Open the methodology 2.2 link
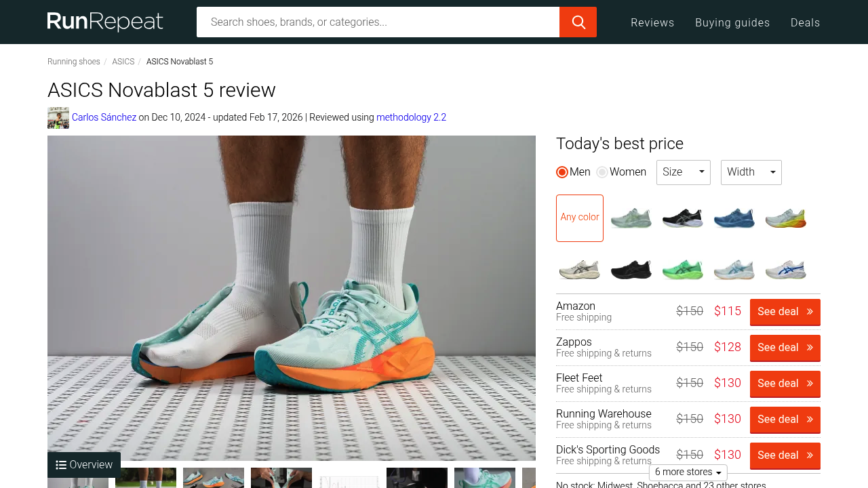Screen dimensions: 868x488 (411, 117)
